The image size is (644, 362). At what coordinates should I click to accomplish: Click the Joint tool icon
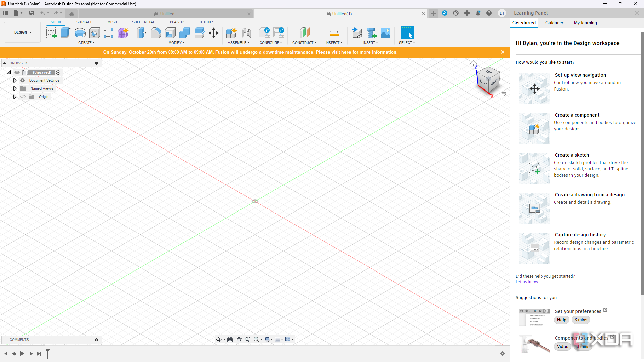(x=246, y=33)
